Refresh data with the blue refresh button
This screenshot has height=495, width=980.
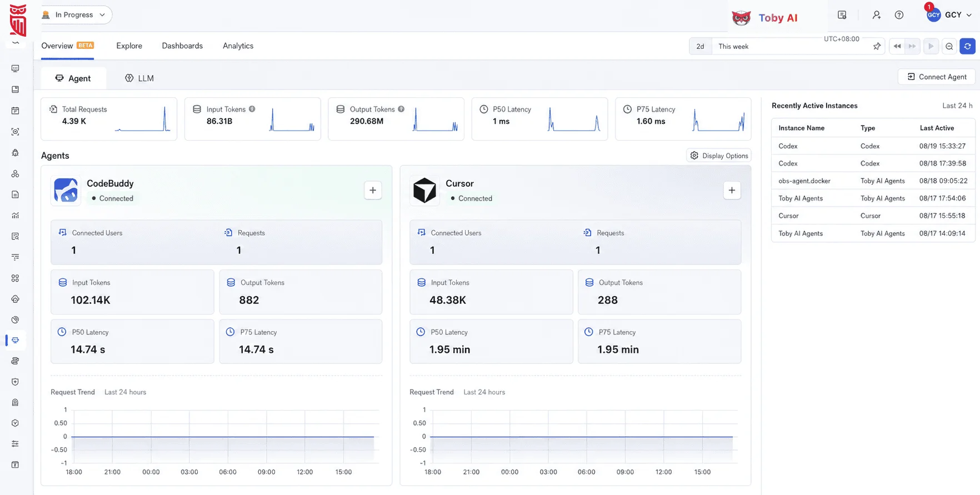pyautogui.click(x=968, y=46)
